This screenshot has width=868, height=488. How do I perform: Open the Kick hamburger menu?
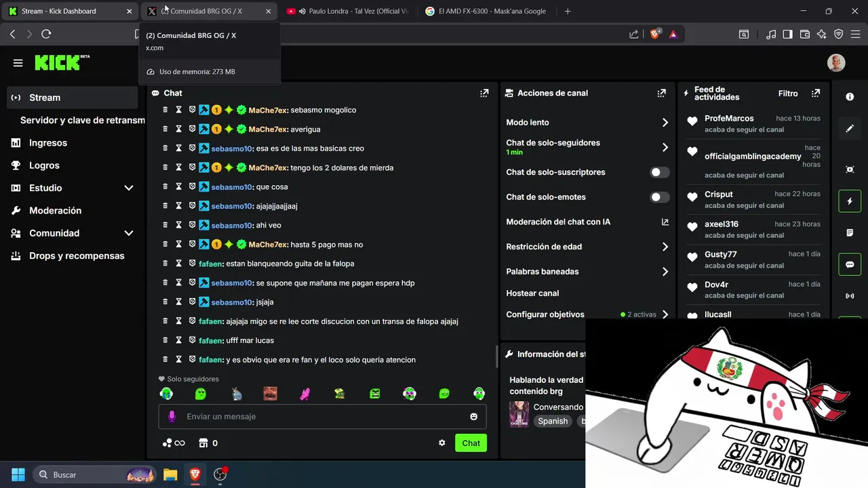(x=18, y=63)
